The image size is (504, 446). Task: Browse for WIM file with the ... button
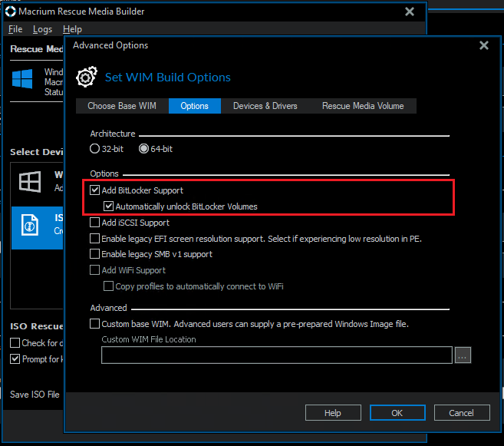(463, 355)
